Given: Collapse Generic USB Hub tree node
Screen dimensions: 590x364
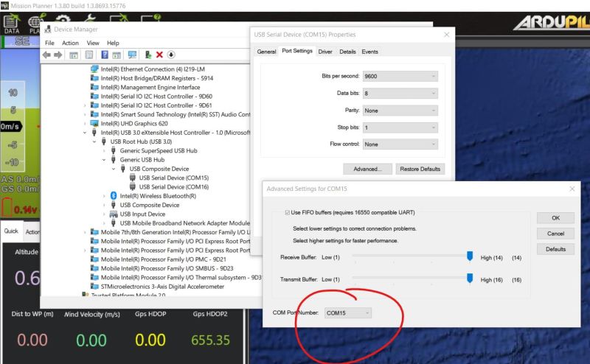Looking at the screenshot, I should tap(104, 160).
